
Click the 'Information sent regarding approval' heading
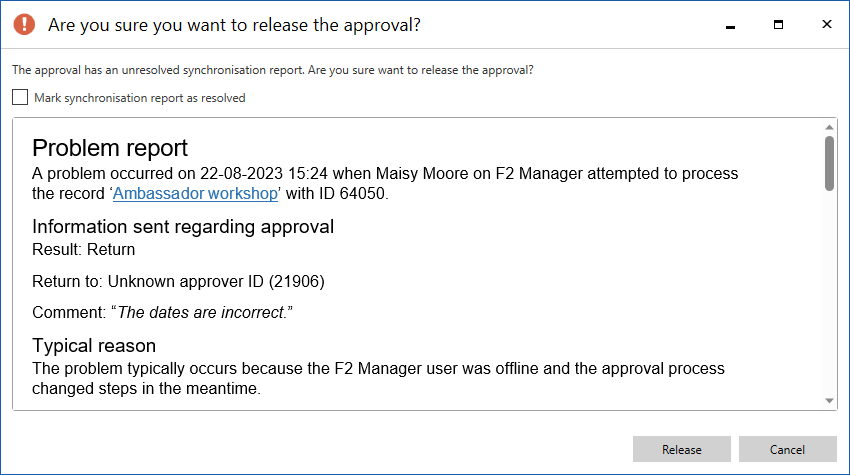tap(183, 226)
